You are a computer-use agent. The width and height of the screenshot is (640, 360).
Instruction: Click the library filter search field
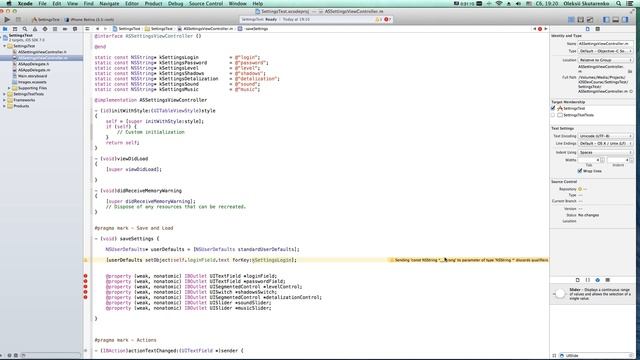(x=597, y=356)
